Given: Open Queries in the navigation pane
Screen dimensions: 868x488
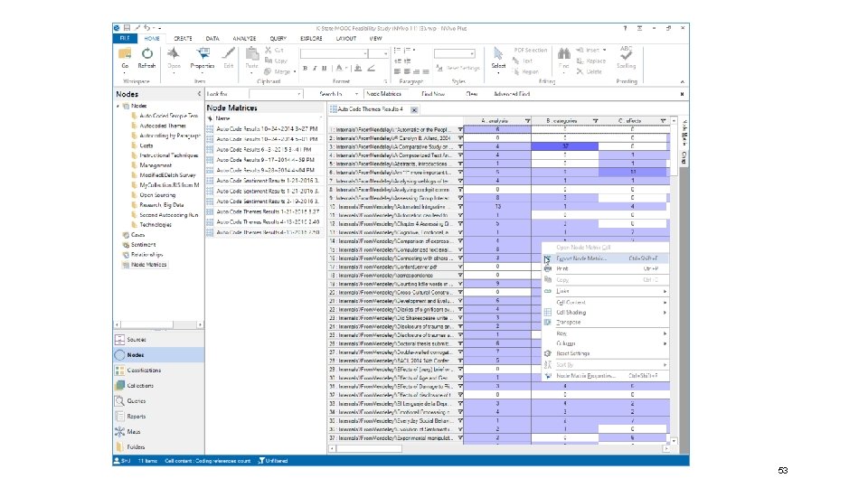Looking at the screenshot, I should pyautogui.click(x=137, y=399).
